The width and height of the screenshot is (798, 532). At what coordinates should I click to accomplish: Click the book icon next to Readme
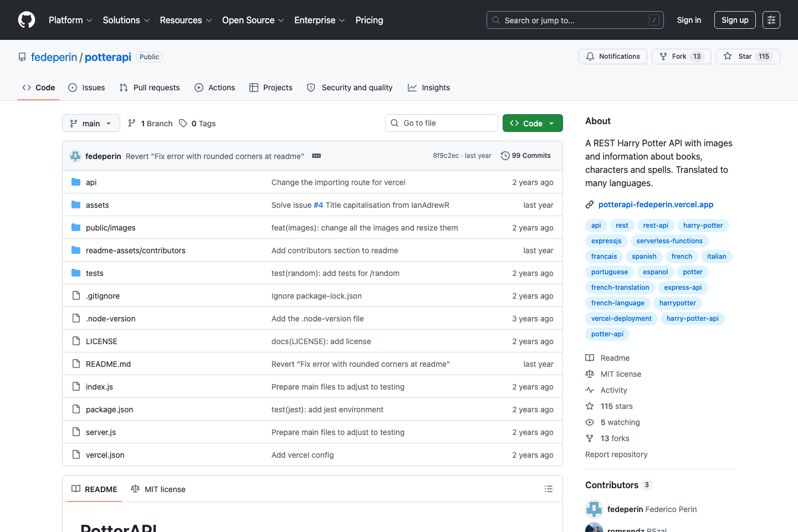point(590,357)
